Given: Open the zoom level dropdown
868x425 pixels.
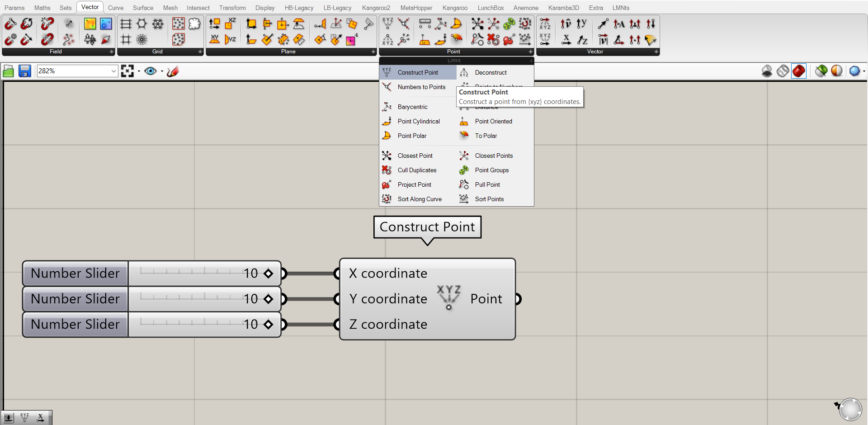Looking at the screenshot, I should pyautogui.click(x=113, y=71).
